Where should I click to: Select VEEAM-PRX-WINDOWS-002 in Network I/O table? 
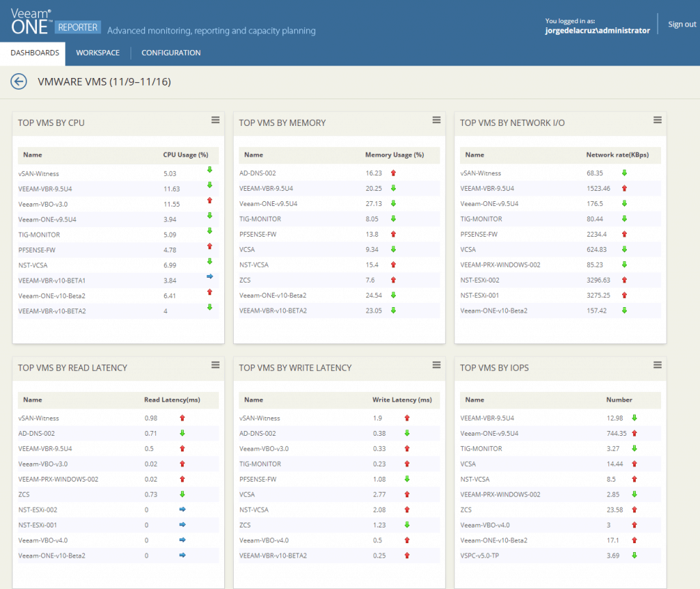(561, 265)
